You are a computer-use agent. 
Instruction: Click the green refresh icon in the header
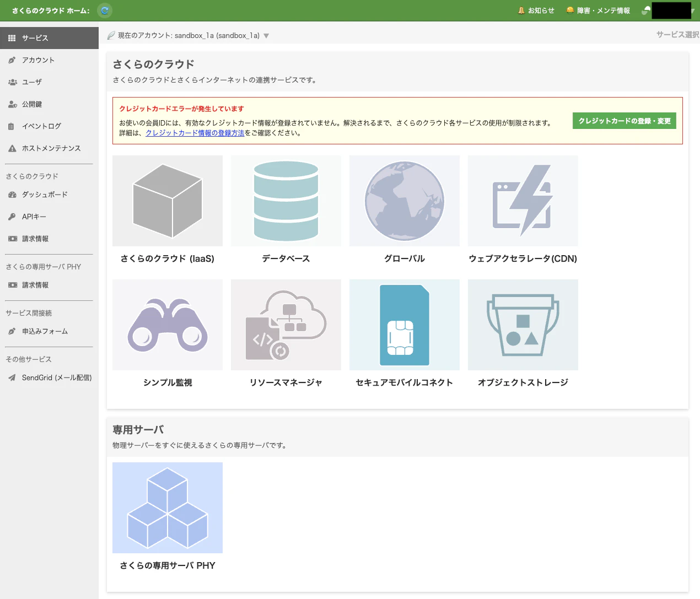[104, 10]
